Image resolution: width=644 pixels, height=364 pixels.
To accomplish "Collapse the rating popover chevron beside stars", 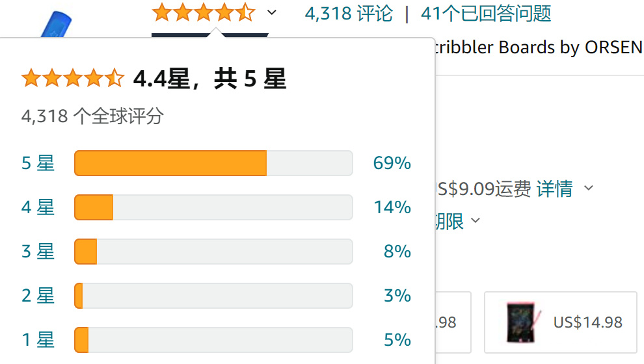I will point(271,12).
